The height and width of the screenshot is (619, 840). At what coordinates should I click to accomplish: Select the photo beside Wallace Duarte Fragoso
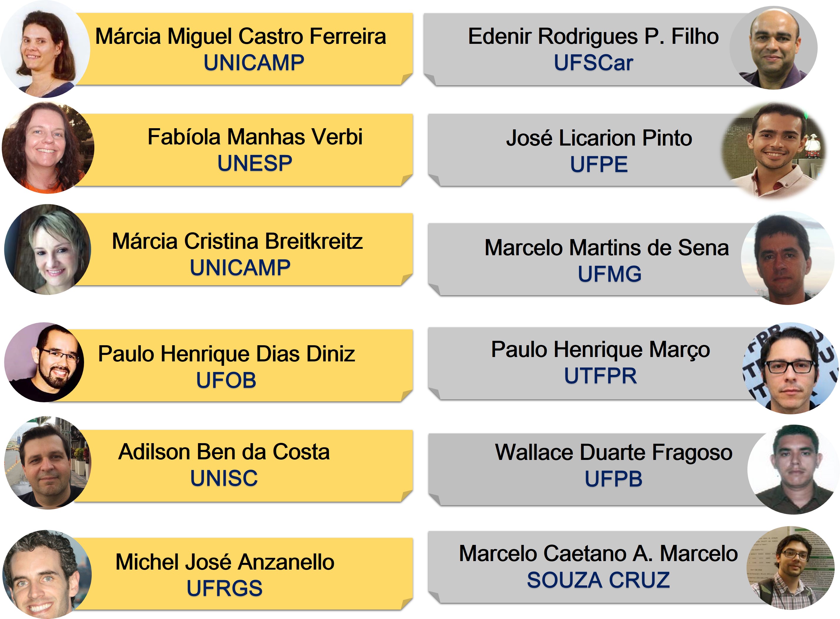tap(794, 470)
